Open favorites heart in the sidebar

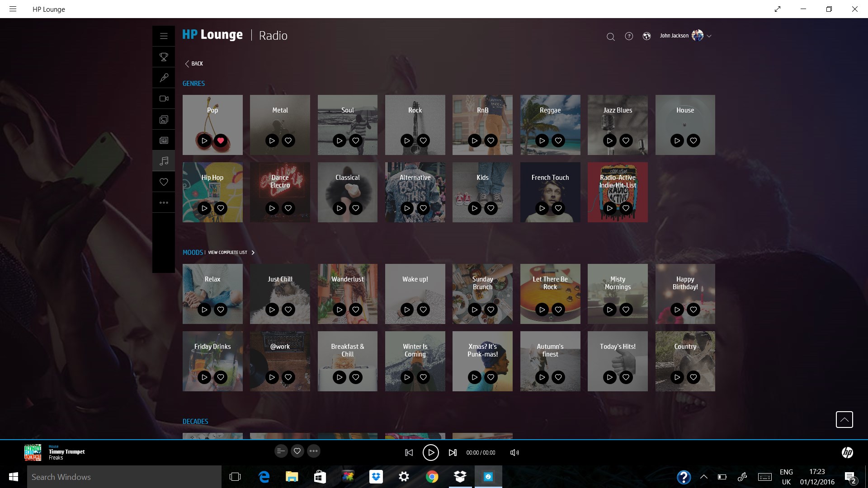tap(164, 182)
